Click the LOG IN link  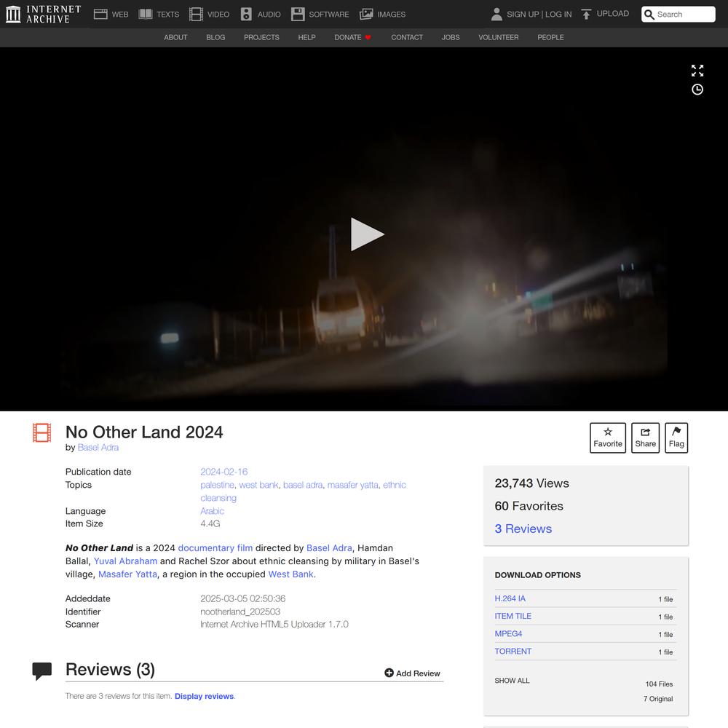click(x=558, y=15)
